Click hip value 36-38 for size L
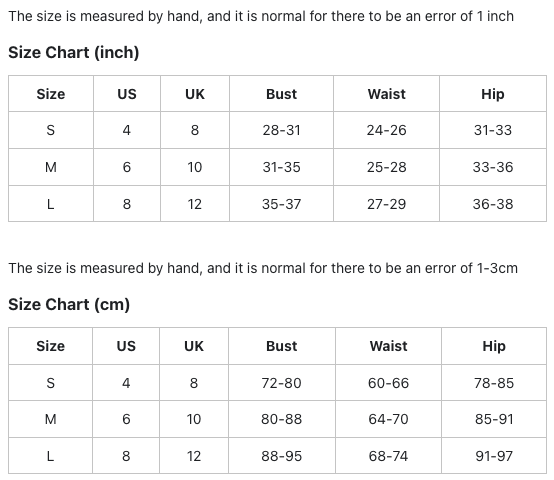Viewport: 554px width, 480px height. tap(493, 204)
